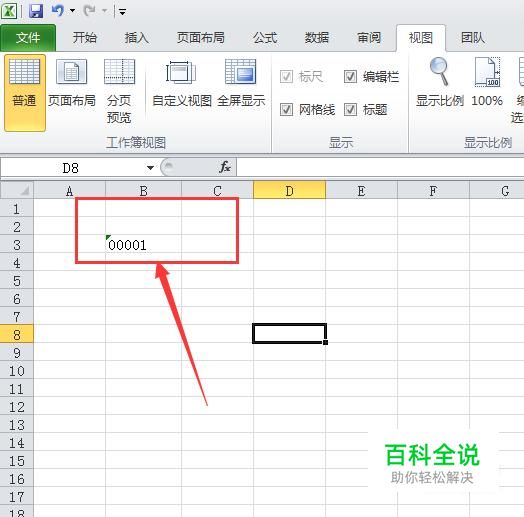524x517 pixels.
Task: Click cell B3 containing 00001
Action: coord(143,245)
